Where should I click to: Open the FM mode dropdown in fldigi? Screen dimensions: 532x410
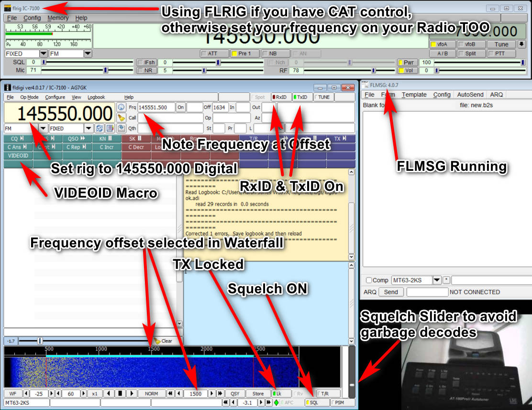pyautogui.click(x=43, y=128)
